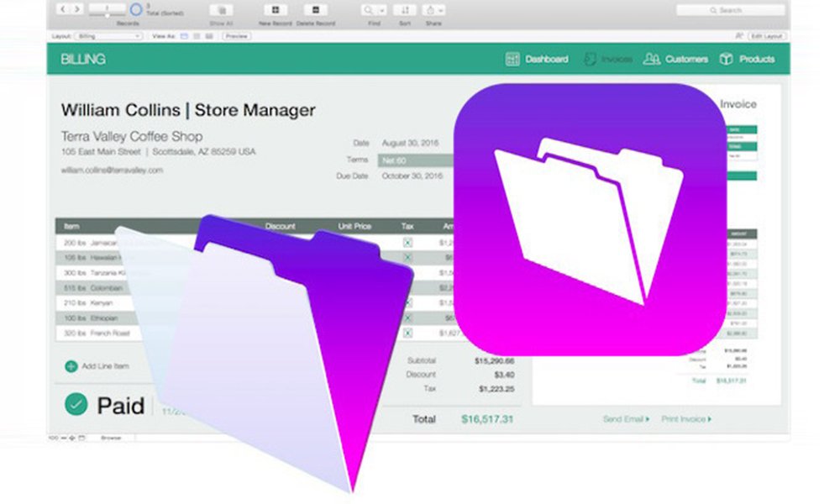Click the 200 lbs Jamaican line item

pyautogui.click(x=90, y=243)
